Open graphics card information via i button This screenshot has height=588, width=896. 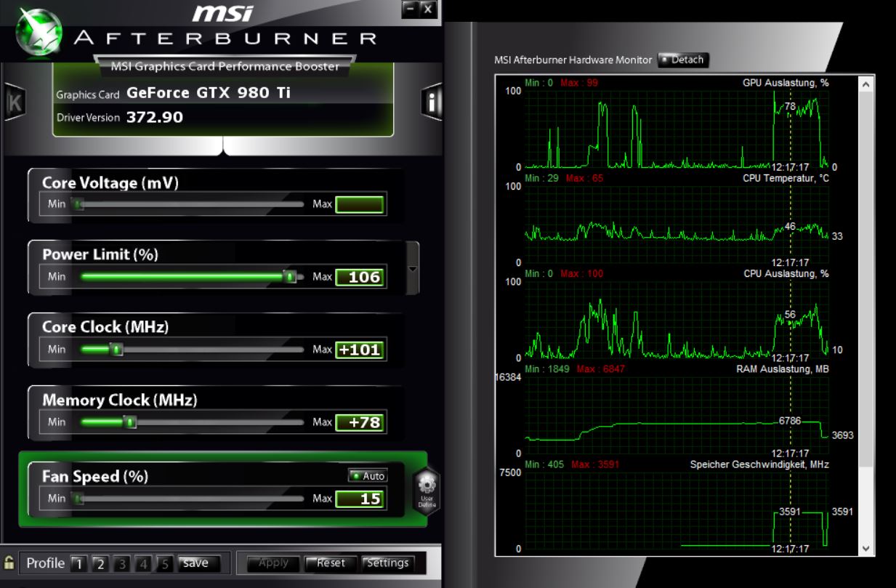432,102
